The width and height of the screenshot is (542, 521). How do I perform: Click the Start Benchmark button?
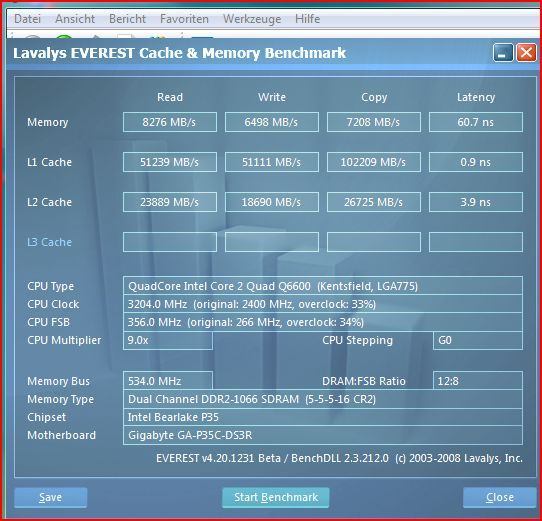[x=275, y=497]
